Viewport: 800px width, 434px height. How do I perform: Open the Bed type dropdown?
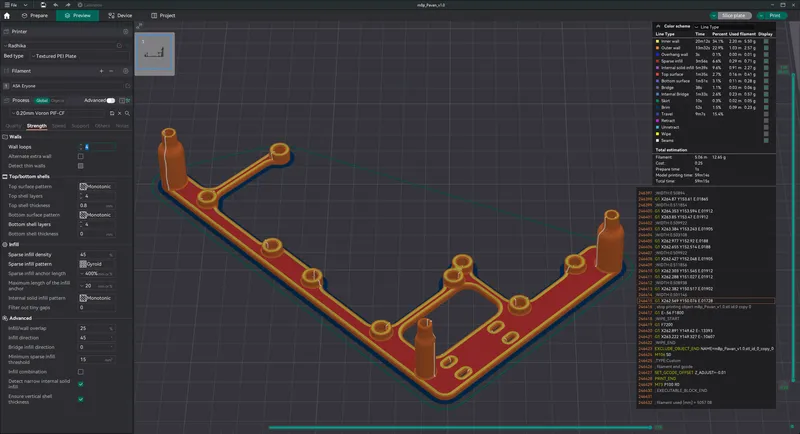click(x=80, y=56)
